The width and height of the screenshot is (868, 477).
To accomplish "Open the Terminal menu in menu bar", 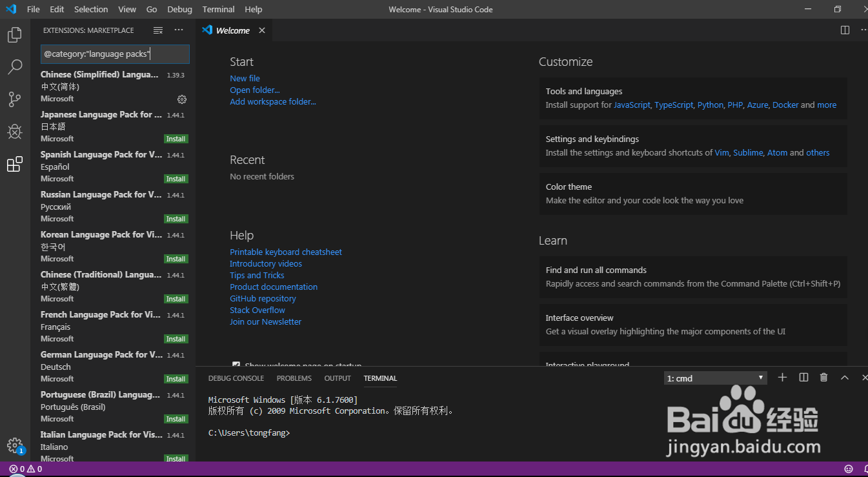I will [x=218, y=9].
